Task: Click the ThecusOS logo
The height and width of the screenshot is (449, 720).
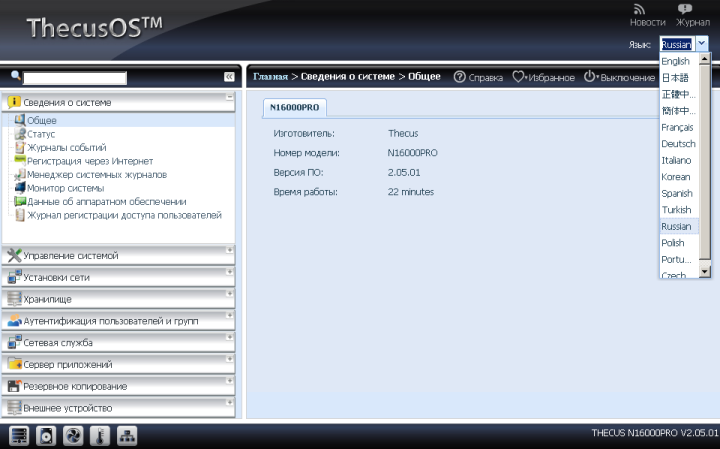Action: (95, 28)
